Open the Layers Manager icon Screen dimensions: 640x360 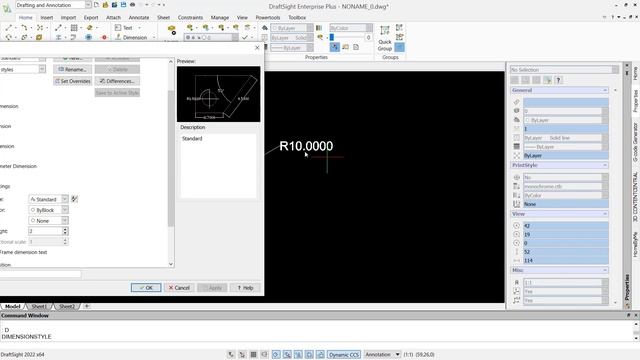click(x=172, y=30)
